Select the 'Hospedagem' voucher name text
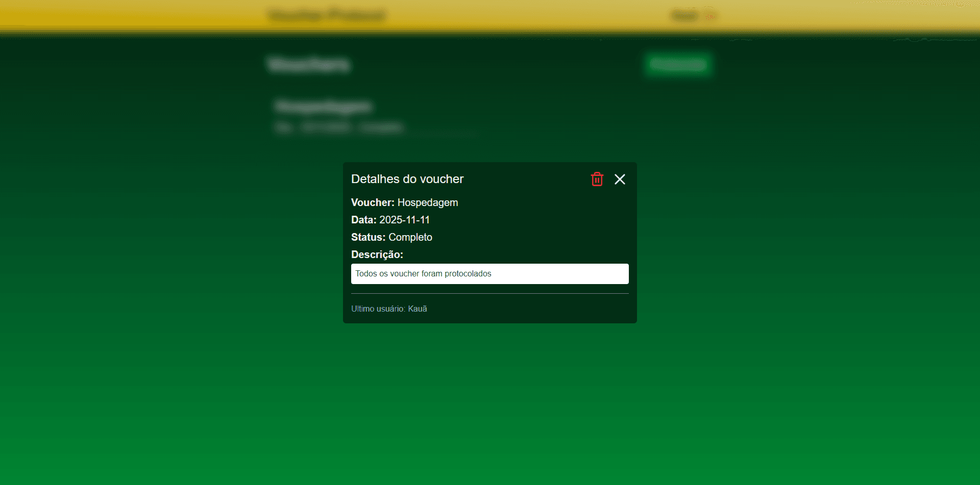 (427, 203)
